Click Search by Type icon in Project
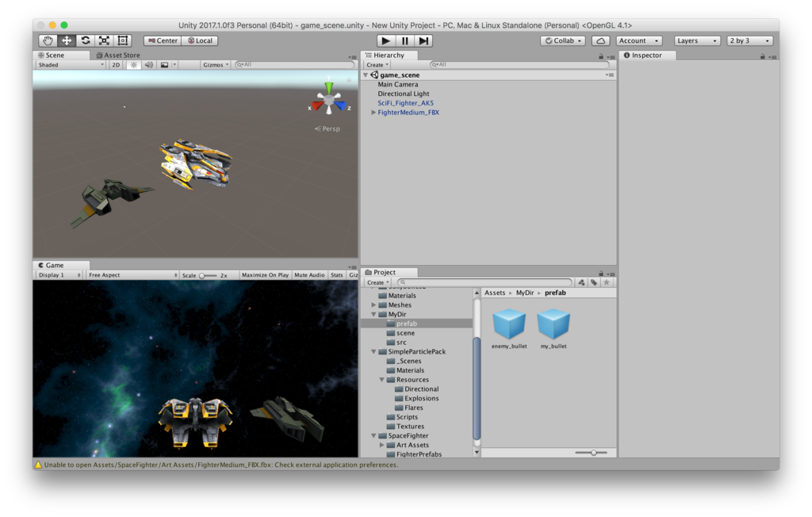 point(581,282)
